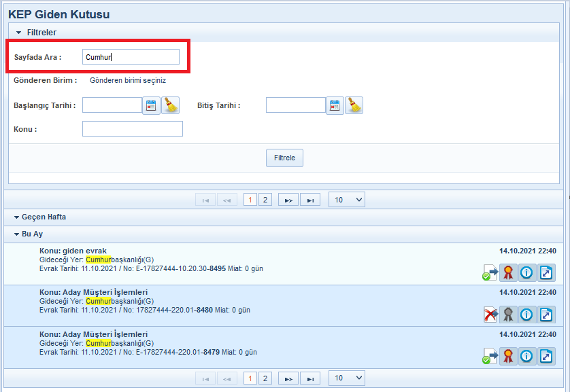The height and width of the screenshot is (392, 570).
Task: Click red ribbon icon for giden evrak
Action: [508, 273]
